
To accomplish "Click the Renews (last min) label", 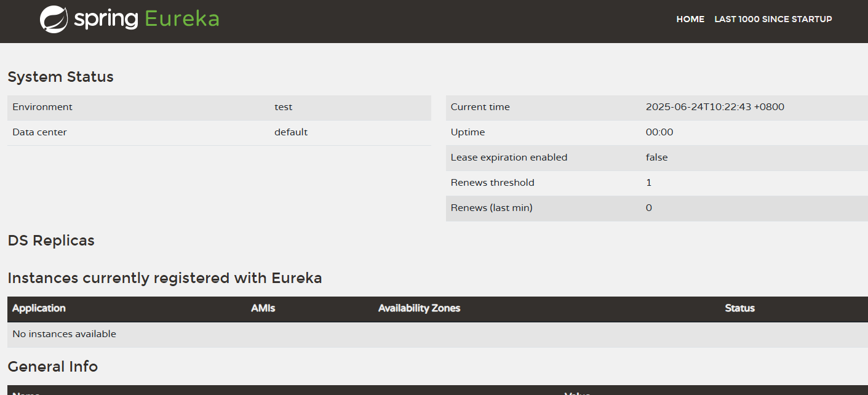I will pos(492,208).
